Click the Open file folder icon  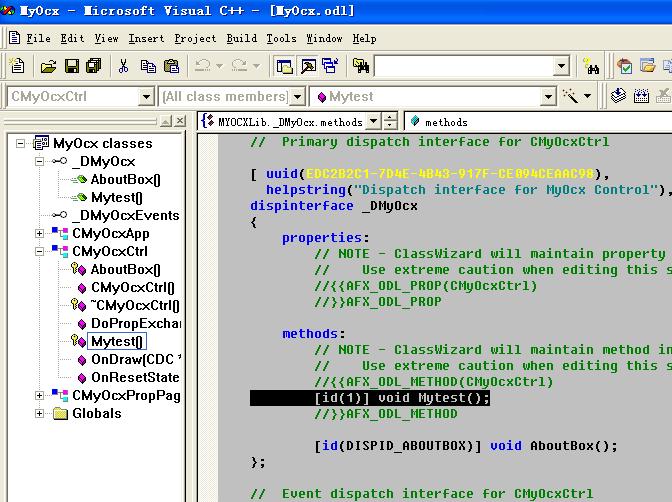coord(48,66)
